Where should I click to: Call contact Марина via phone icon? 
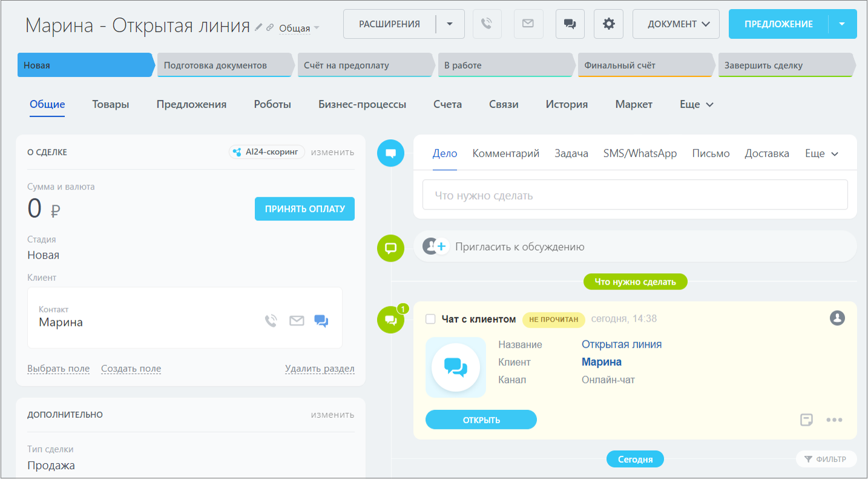pos(271,321)
